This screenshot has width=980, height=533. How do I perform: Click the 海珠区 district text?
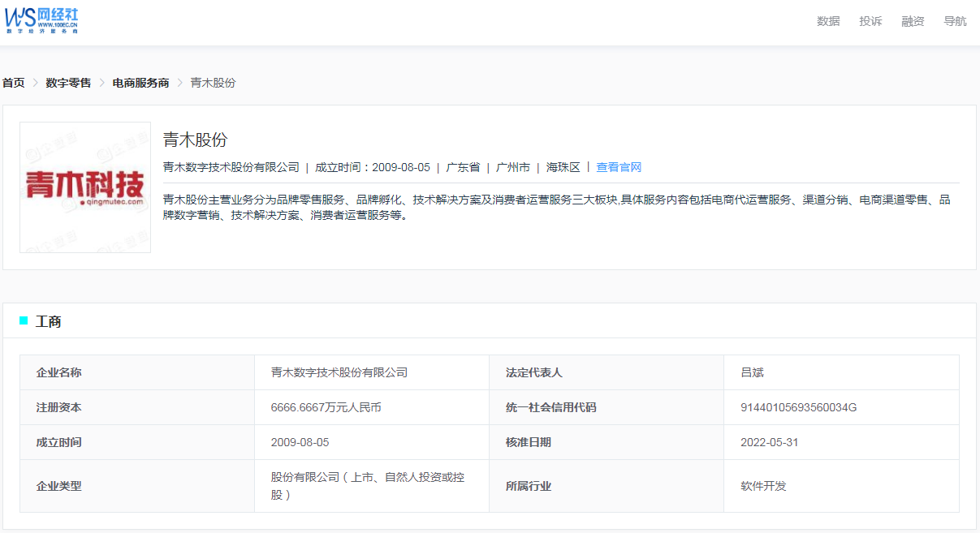click(563, 167)
